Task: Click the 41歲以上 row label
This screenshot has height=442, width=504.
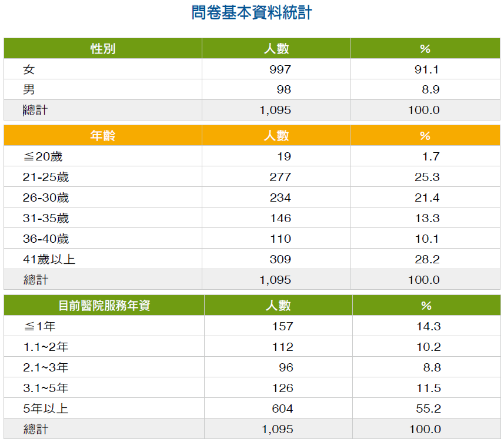Action: (x=49, y=259)
